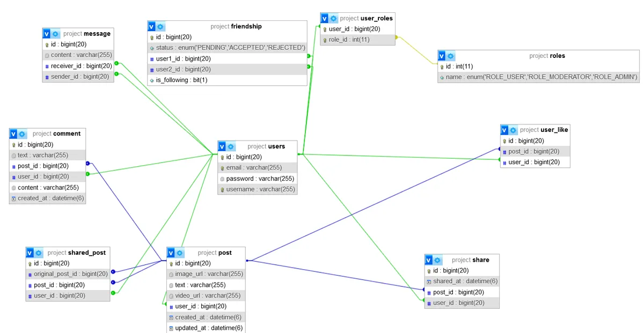Open the gear options of users table
The image size is (644, 333).
pos(231,146)
